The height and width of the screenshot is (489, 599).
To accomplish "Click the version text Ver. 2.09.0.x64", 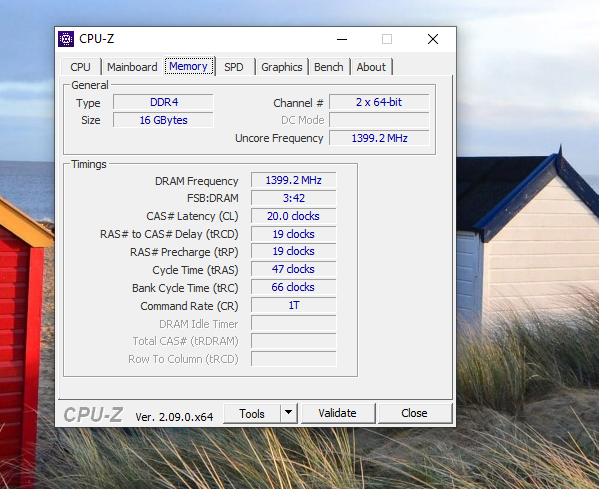I will pos(174,417).
